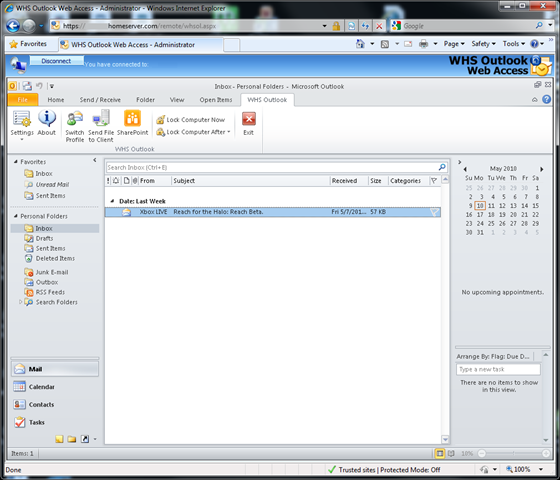Sort by Reminder bell column header
The height and width of the screenshot is (480, 560).
pyautogui.click(x=116, y=181)
